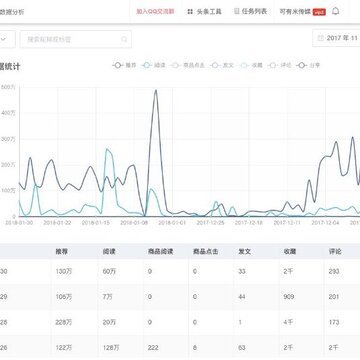Click the 7万 reading cell
The image size is (360, 360).
pos(108,297)
